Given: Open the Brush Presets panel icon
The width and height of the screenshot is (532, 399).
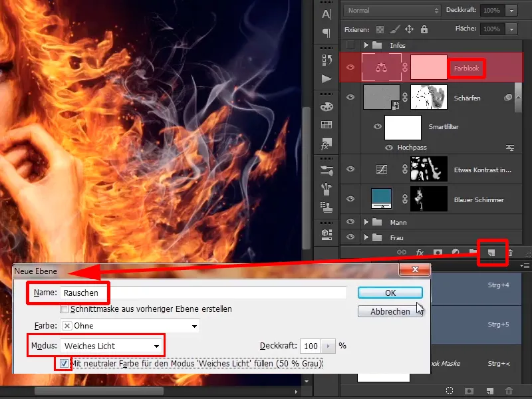Looking at the screenshot, I should tap(327, 189).
